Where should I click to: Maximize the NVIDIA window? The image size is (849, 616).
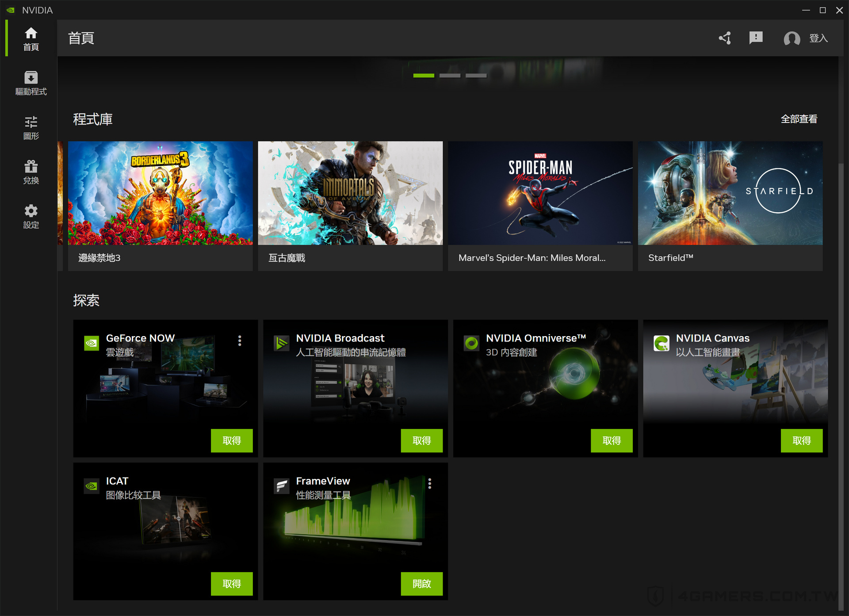[822, 10]
